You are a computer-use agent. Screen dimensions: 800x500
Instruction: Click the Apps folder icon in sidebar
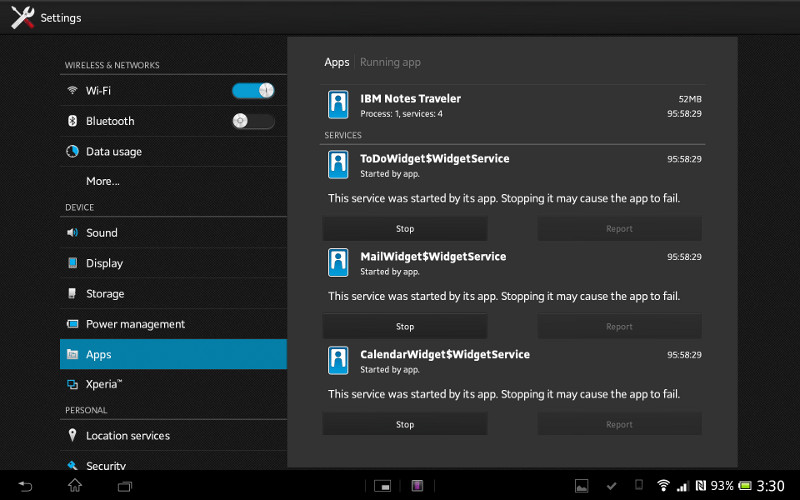click(x=72, y=354)
